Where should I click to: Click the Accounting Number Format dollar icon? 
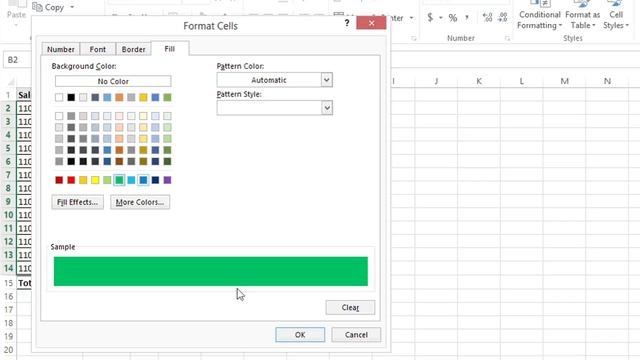click(430, 18)
